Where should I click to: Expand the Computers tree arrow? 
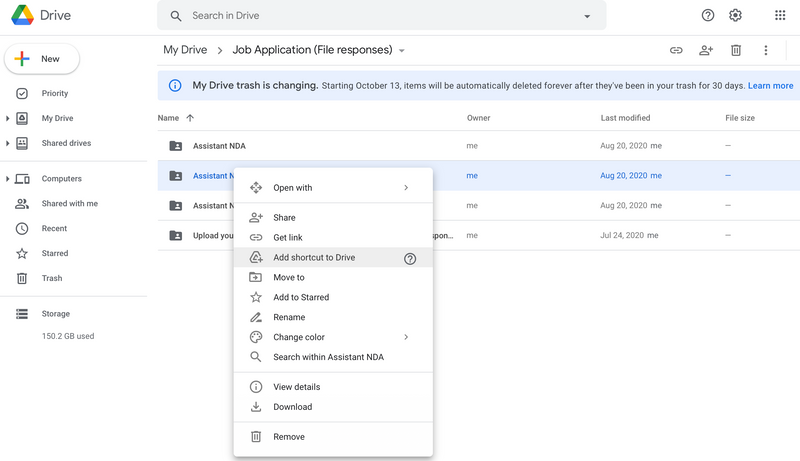(8, 179)
